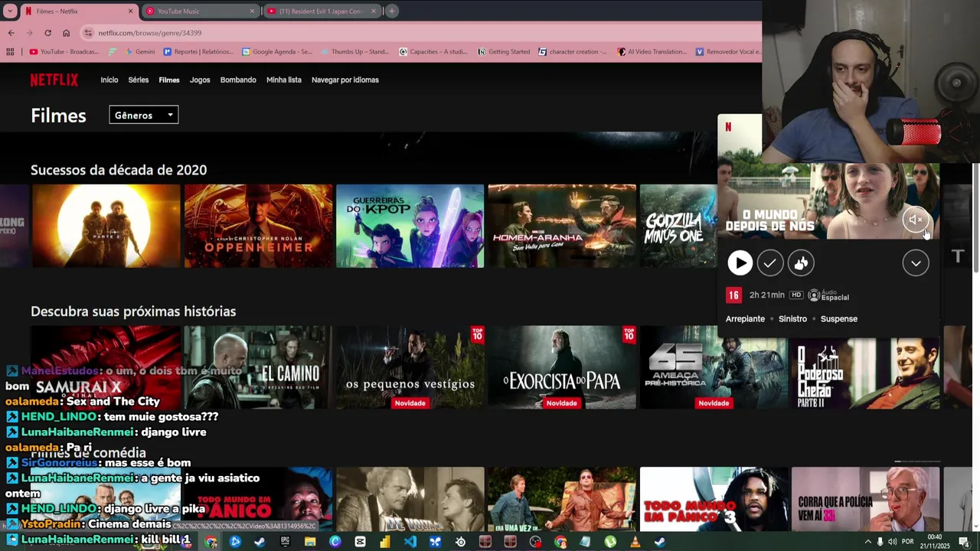
Task: Open YouTube Broadcast bookmark
Action: (64, 51)
